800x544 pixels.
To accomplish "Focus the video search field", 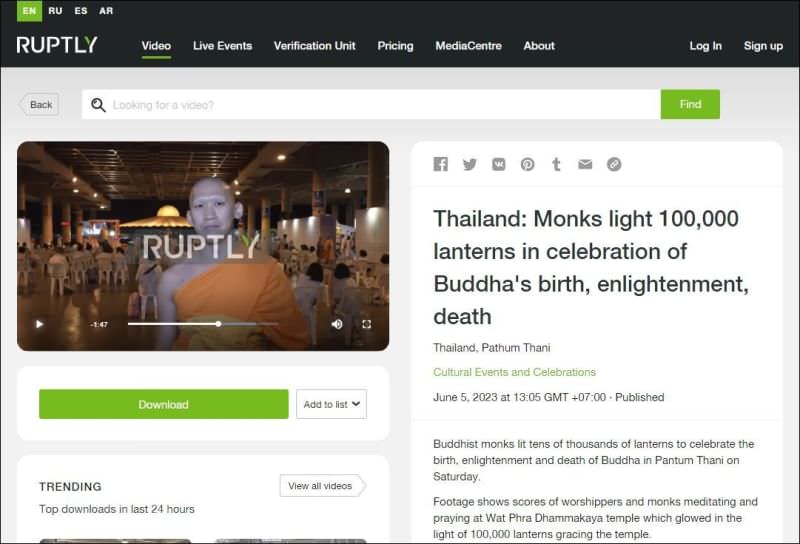I will point(371,105).
